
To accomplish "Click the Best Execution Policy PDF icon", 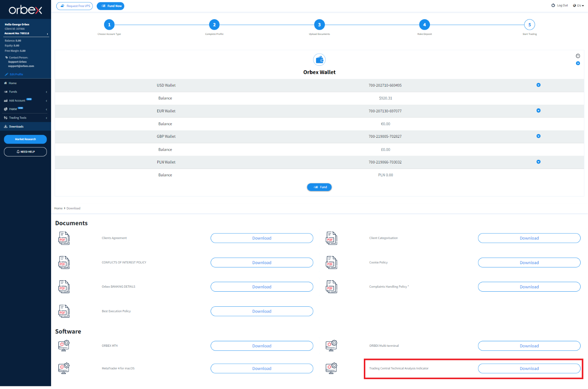I will (x=64, y=311).
